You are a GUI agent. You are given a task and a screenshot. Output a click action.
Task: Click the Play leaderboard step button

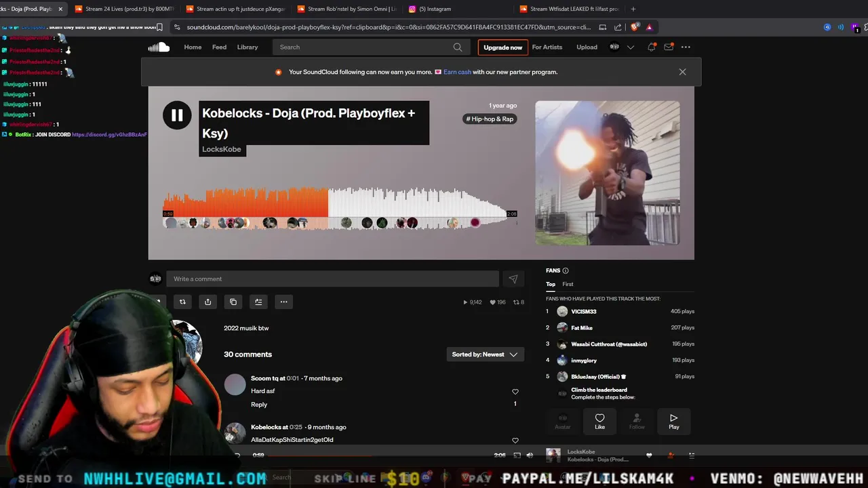click(x=673, y=421)
